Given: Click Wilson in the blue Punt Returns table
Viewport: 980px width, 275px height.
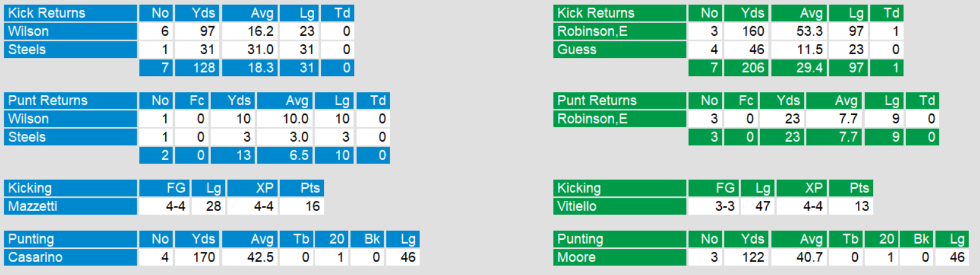Looking at the screenshot, I should (29, 119).
